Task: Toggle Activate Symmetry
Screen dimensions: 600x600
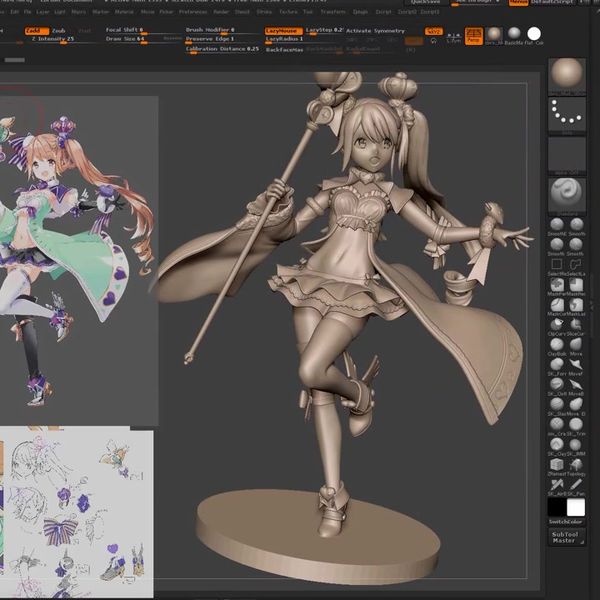Action: (x=375, y=31)
